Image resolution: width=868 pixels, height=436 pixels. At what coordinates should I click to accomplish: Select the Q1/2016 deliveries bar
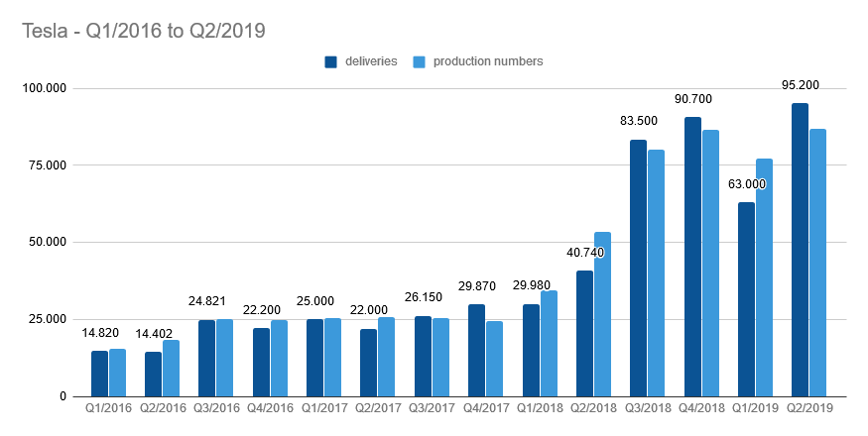coord(99,373)
